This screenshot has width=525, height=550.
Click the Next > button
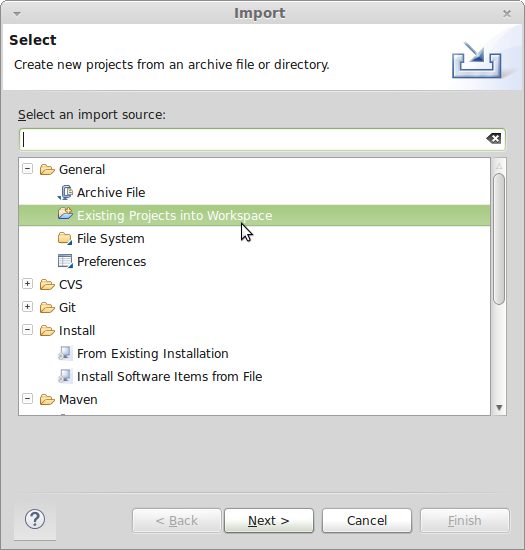pos(269,521)
